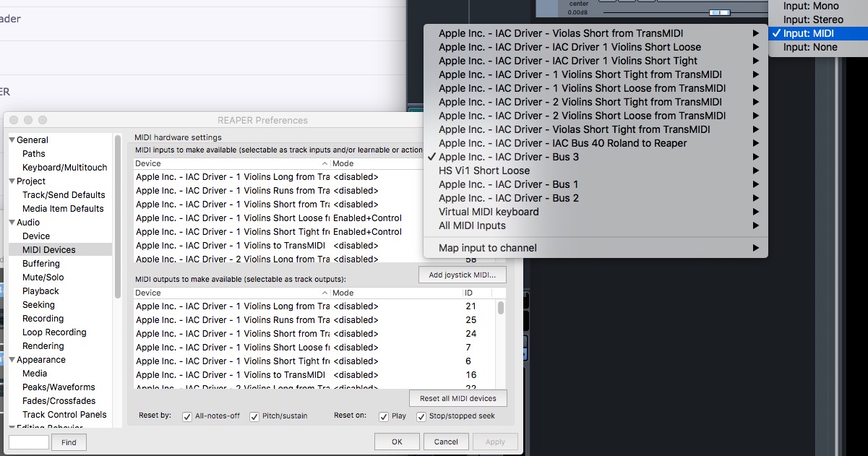868x456 pixels.
Task: Collapse the General tree section
Action: click(12, 140)
